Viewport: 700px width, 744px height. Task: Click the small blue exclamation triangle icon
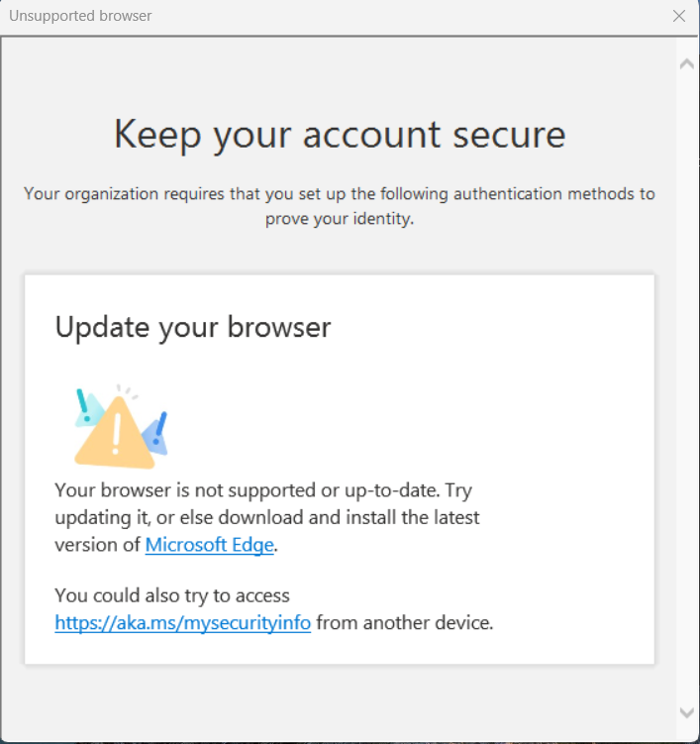(157, 433)
